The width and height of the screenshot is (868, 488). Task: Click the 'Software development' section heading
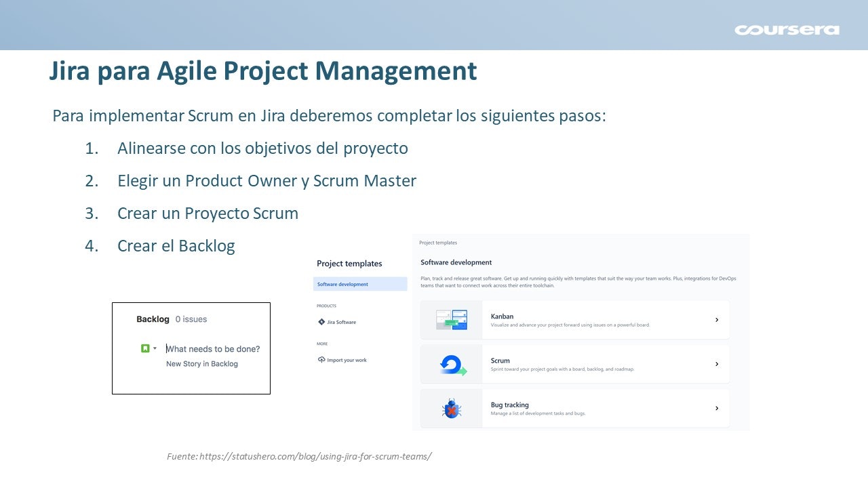tap(456, 262)
